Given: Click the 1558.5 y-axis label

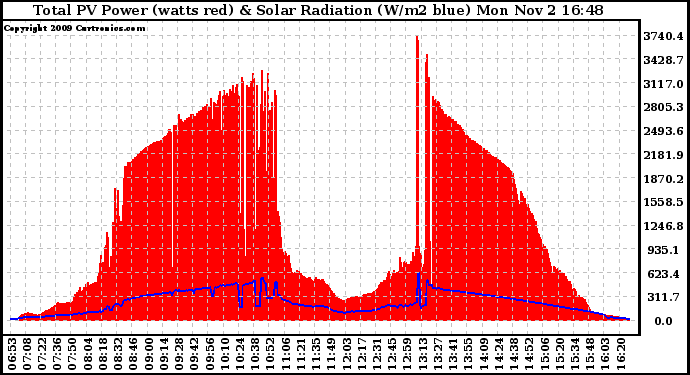Looking at the screenshot, I should coord(663,202).
